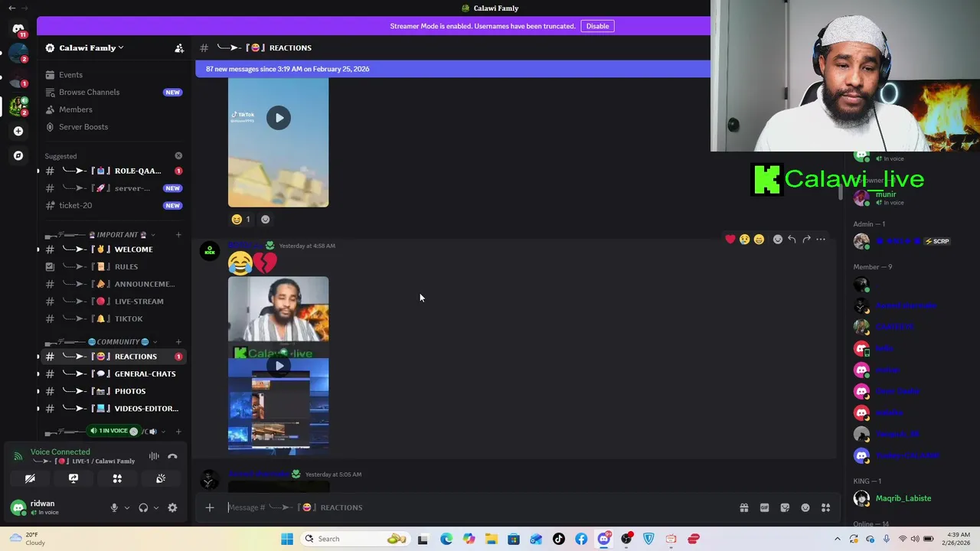The width and height of the screenshot is (980, 551).
Task: Click the taskbar Search box
Action: tap(354, 539)
